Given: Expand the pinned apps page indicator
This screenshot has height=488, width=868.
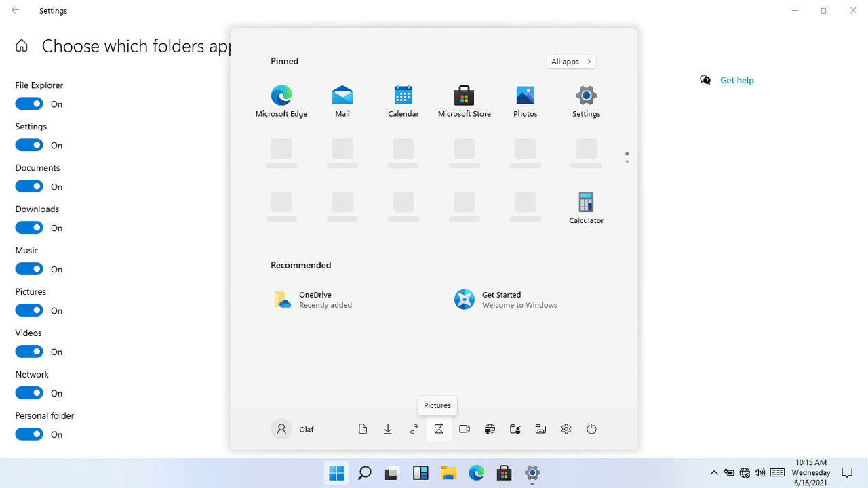Looking at the screenshot, I should [627, 157].
